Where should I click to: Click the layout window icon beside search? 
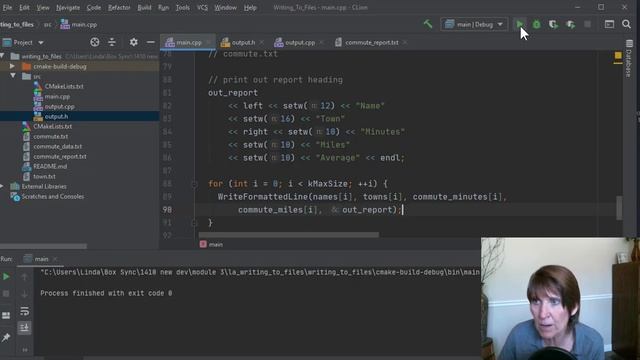click(609, 24)
